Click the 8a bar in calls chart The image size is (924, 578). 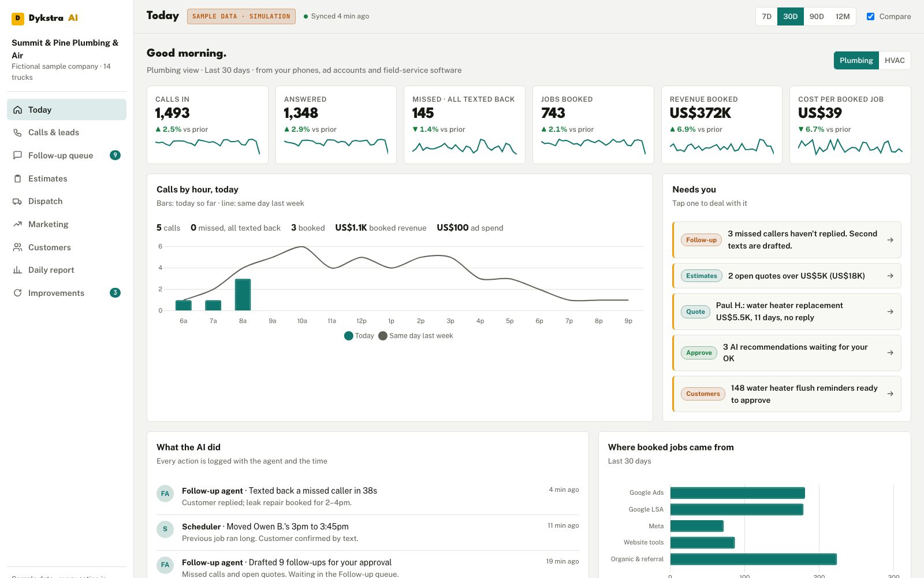pyautogui.click(x=243, y=295)
